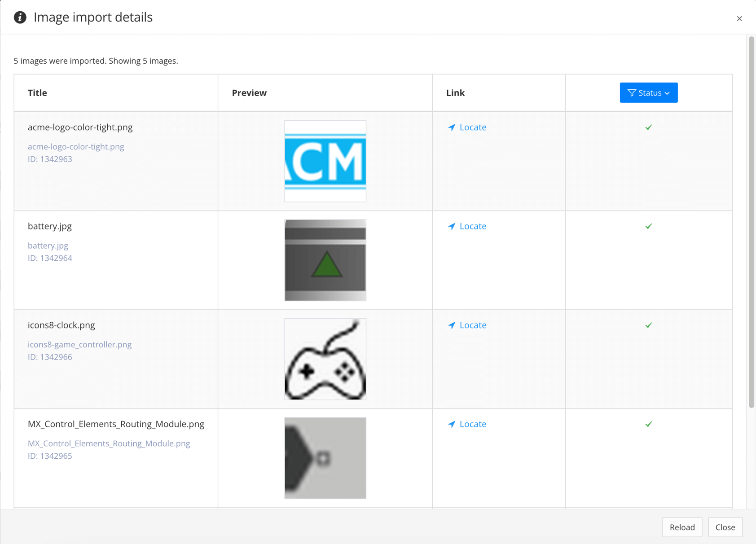Click the Title column header

[x=37, y=92]
